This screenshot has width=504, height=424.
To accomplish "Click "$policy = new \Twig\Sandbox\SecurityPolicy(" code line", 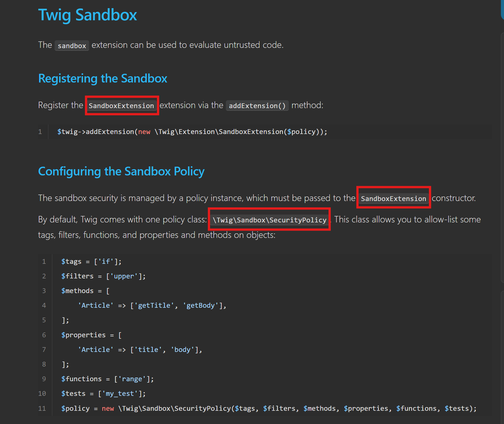I will point(269,409).
